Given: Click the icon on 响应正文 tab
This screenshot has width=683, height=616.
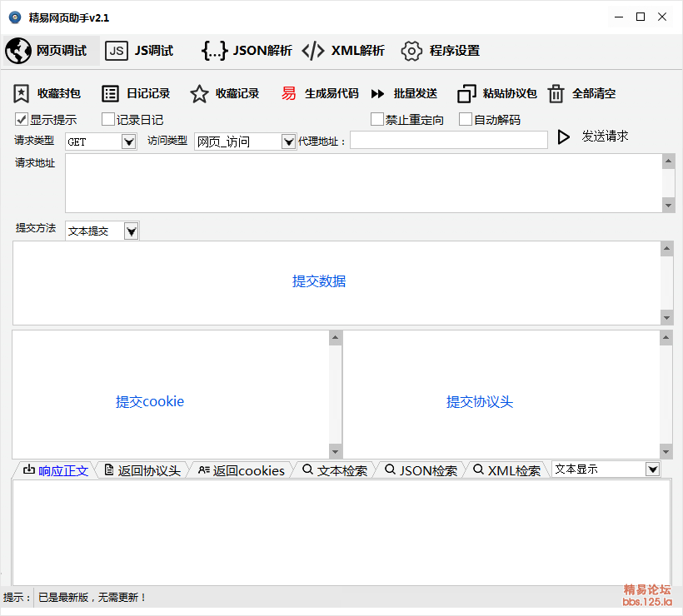Looking at the screenshot, I should pos(29,469).
